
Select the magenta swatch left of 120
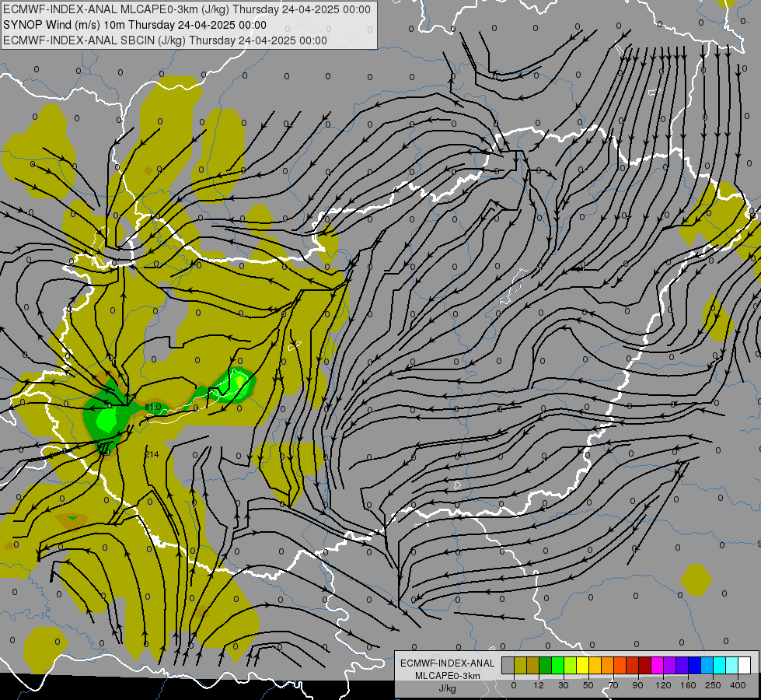click(657, 665)
